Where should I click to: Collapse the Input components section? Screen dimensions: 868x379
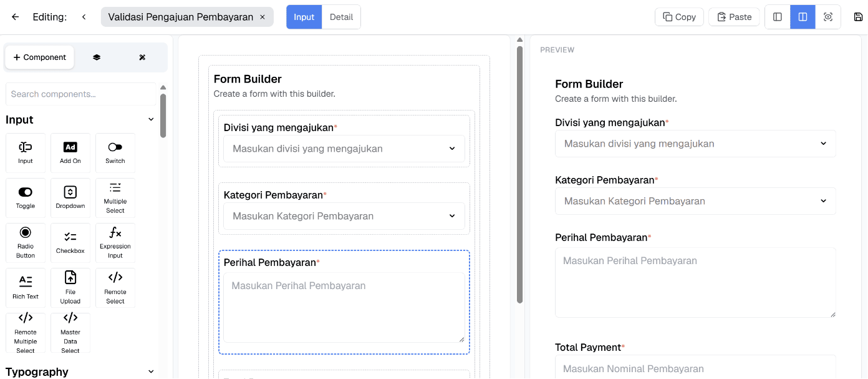pyautogui.click(x=150, y=119)
